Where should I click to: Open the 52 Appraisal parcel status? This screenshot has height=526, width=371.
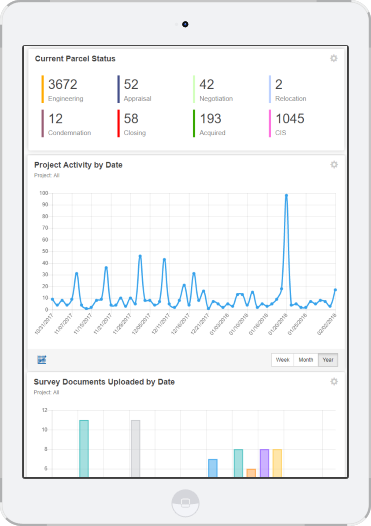(135, 89)
